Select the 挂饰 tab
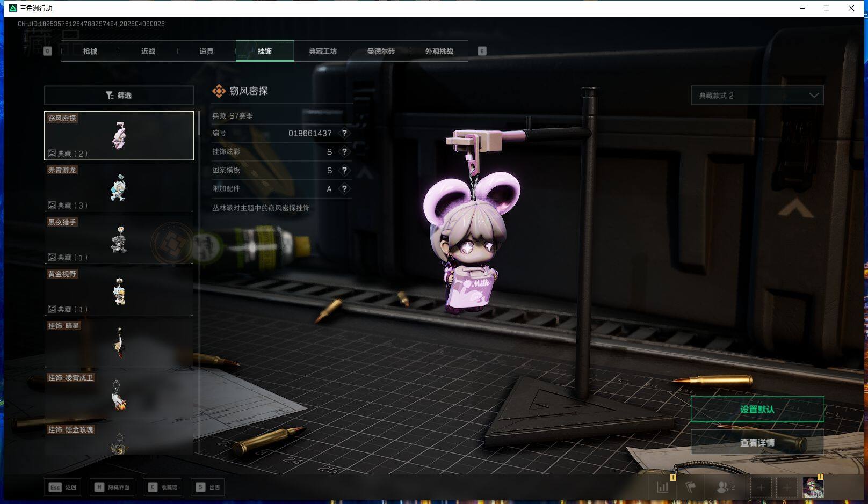868x504 pixels. point(264,51)
